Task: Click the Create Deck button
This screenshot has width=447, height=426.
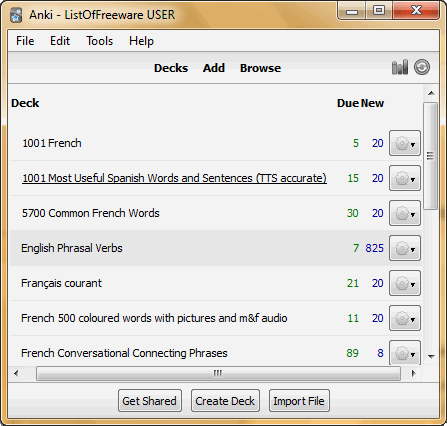Action: coord(225,401)
